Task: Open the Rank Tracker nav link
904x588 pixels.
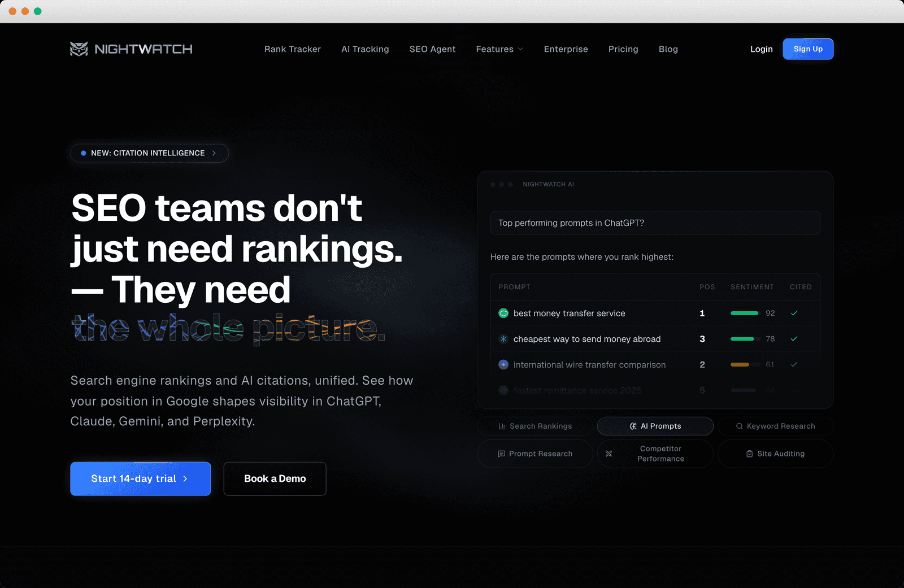Action: [x=293, y=49]
